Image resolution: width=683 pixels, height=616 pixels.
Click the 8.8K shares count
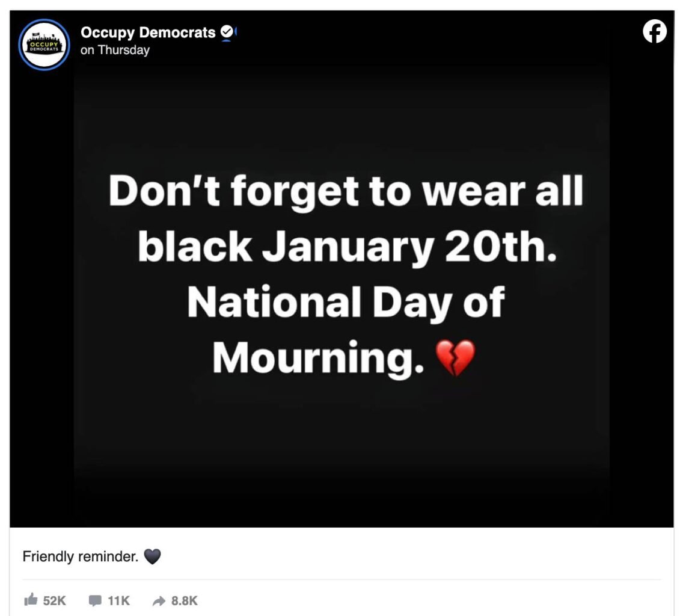click(185, 600)
